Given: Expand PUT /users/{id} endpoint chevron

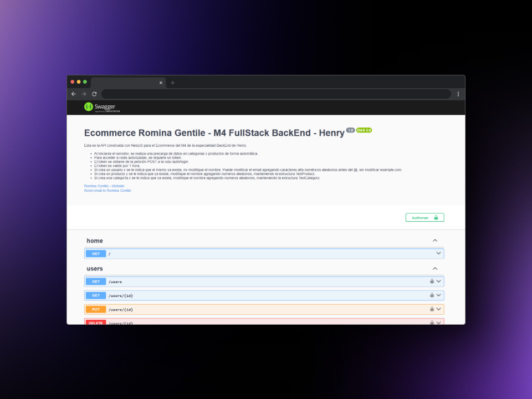Looking at the screenshot, I should click(438, 309).
